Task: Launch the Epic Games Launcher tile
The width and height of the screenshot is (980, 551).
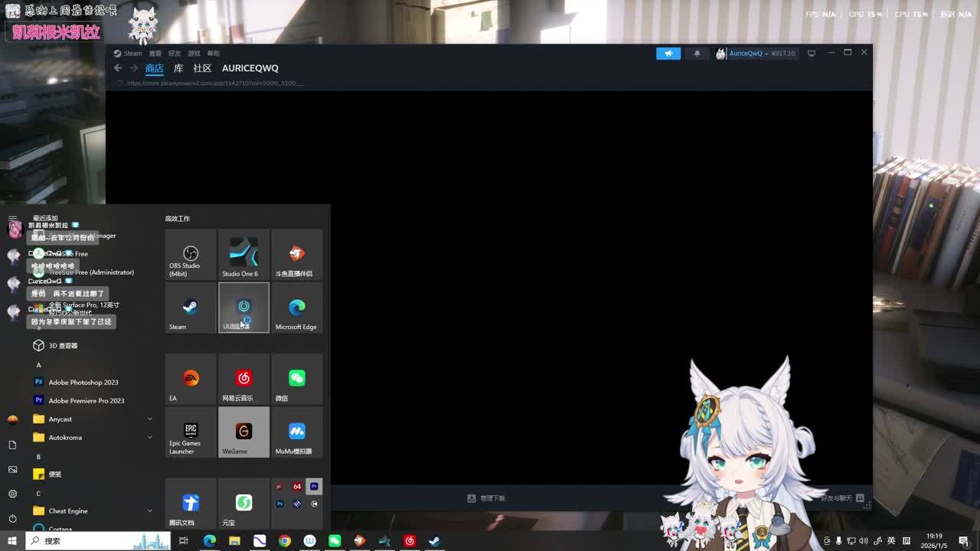Action: tap(191, 432)
